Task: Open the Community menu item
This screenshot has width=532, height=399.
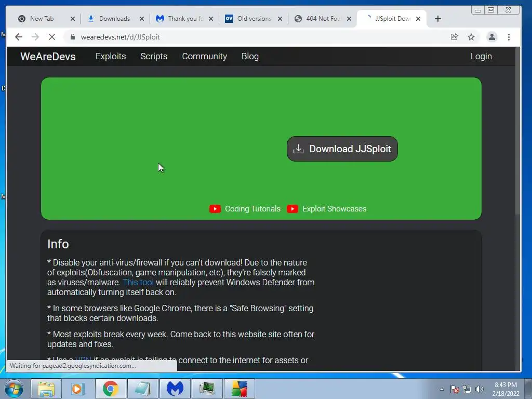Action: pyautogui.click(x=205, y=56)
